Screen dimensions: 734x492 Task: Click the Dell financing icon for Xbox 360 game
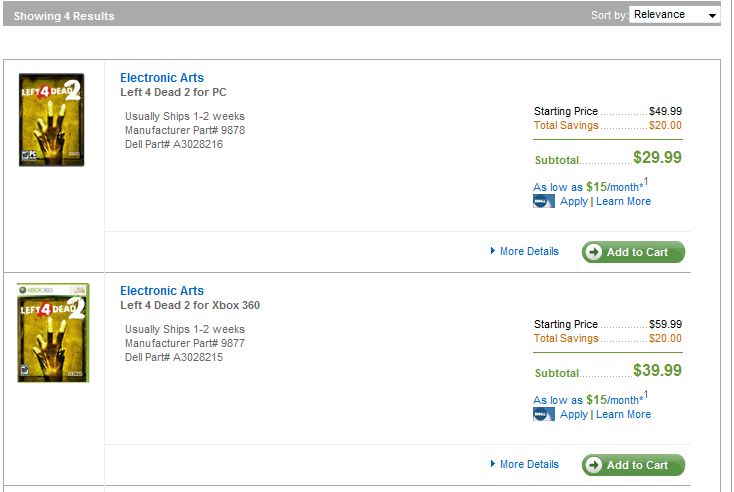pos(544,414)
